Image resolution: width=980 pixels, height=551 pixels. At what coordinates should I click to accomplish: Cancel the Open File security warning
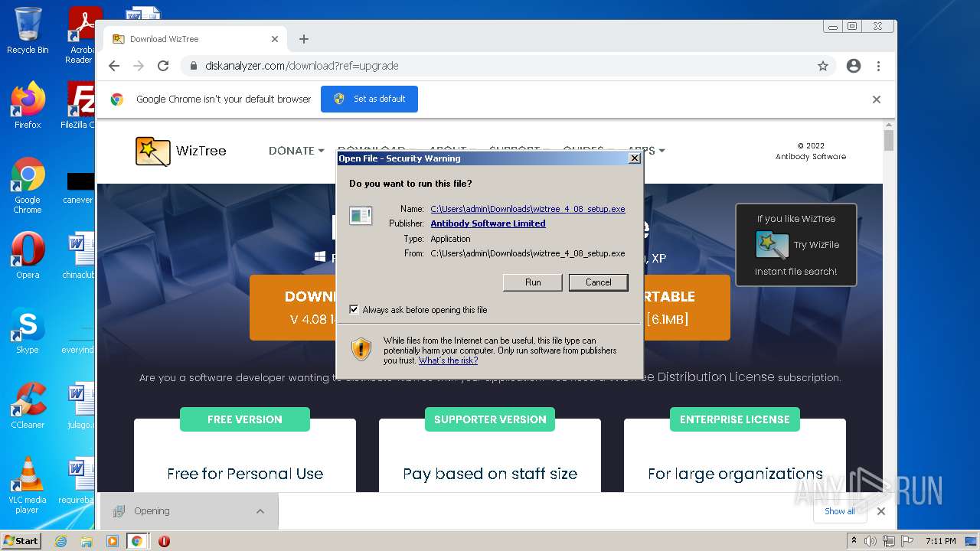point(598,282)
